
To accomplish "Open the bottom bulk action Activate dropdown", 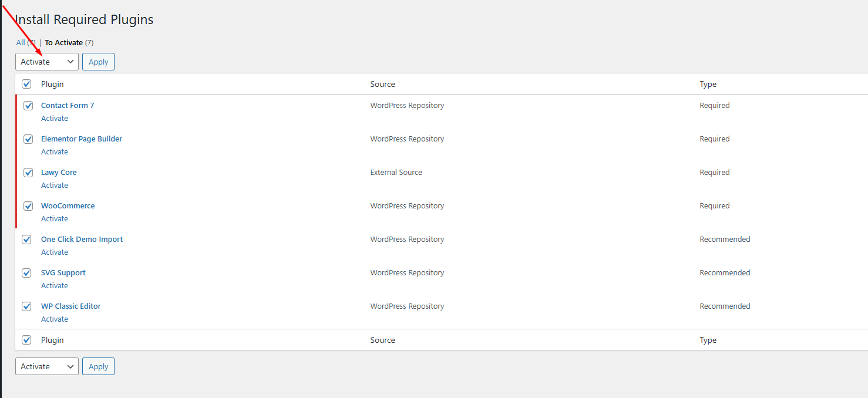I will (x=47, y=366).
